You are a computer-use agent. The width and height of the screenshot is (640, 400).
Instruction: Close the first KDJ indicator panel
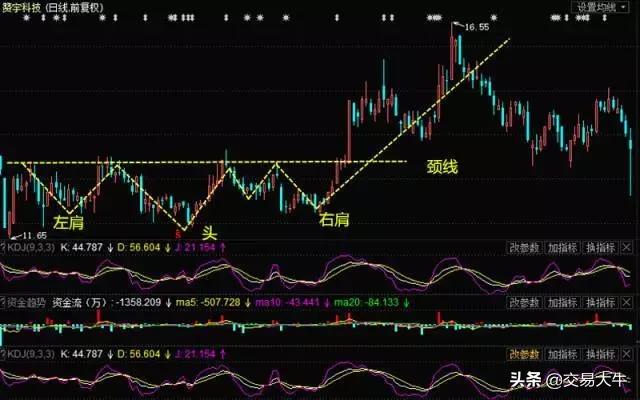tap(627, 246)
